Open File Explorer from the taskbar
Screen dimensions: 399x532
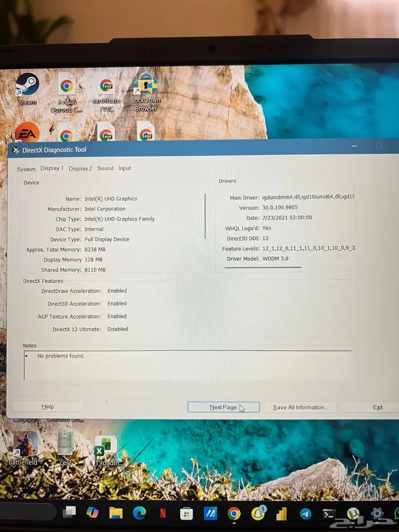point(116,513)
